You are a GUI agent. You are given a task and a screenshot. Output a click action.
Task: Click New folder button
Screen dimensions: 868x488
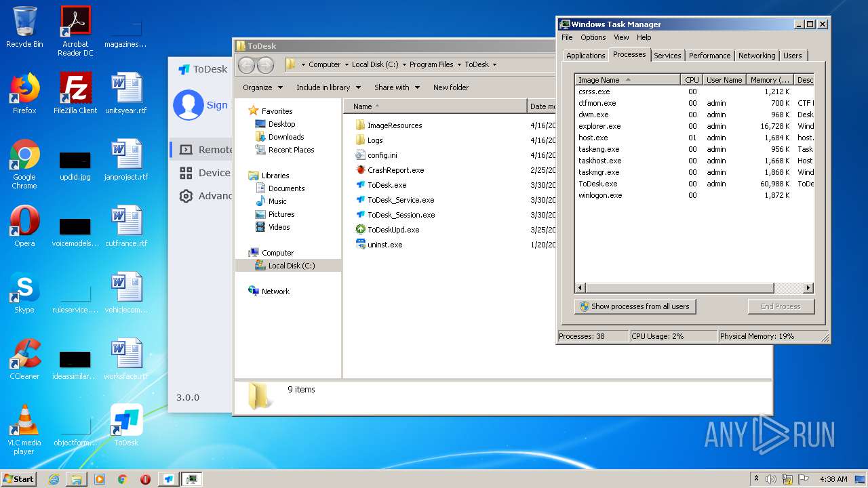coord(451,87)
